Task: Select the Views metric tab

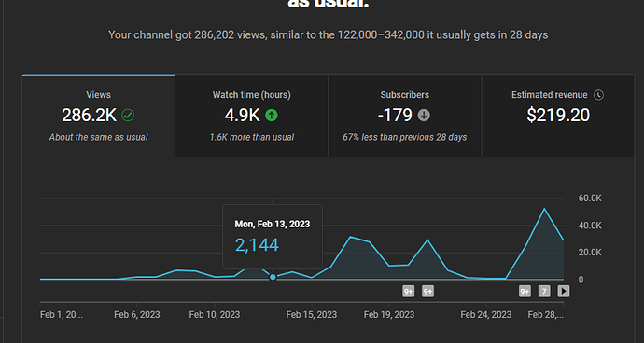Action: click(99, 116)
